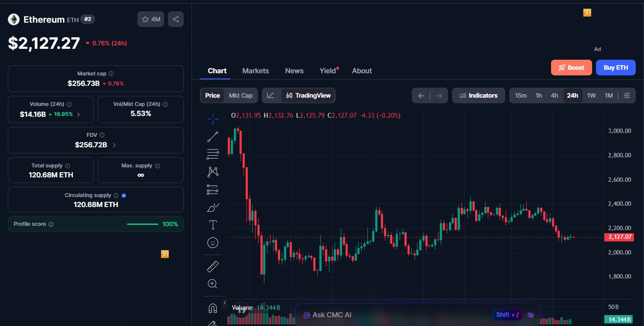644x326 pixels.
Task: Select the Price chart mode
Action: (x=212, y=95)
